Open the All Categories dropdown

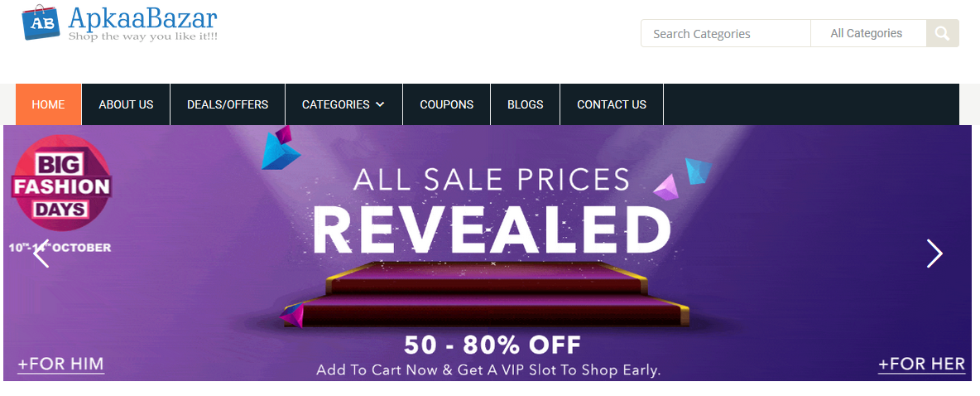click(868, 33)
